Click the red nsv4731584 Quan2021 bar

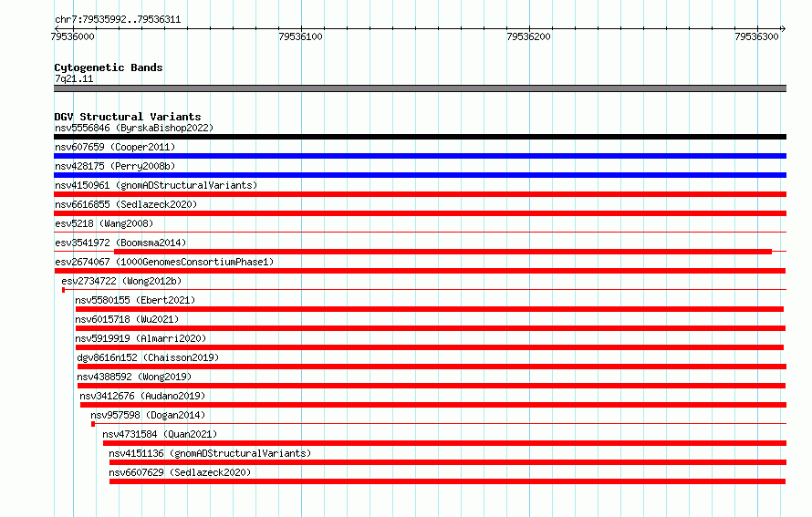[445, 443]
